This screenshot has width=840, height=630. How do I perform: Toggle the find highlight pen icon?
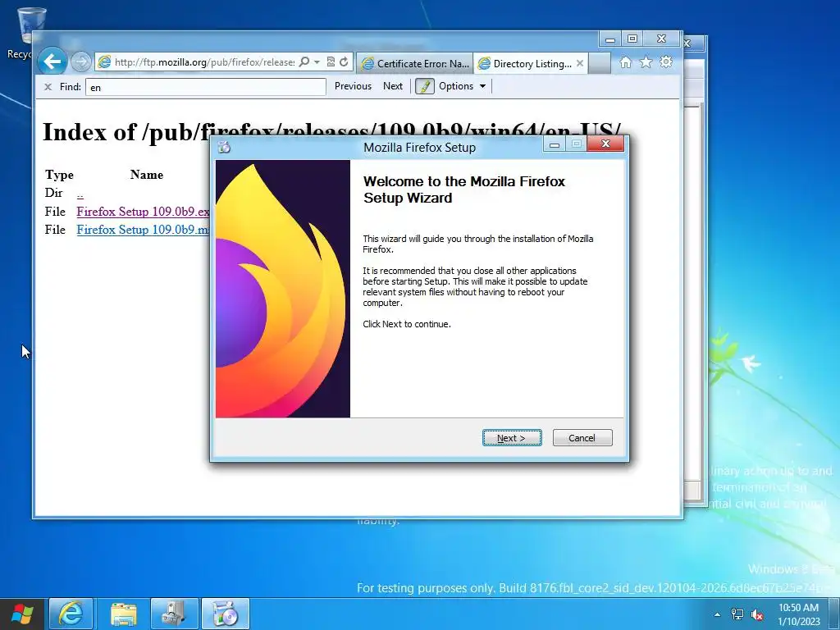point(424,86)
